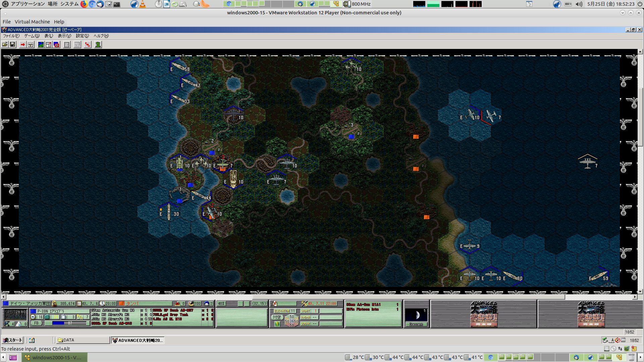Open VMware Virtual Machine menu
The width and height of the screenshot is (644, 362).
pyautogui.click(x=32, y=22)
